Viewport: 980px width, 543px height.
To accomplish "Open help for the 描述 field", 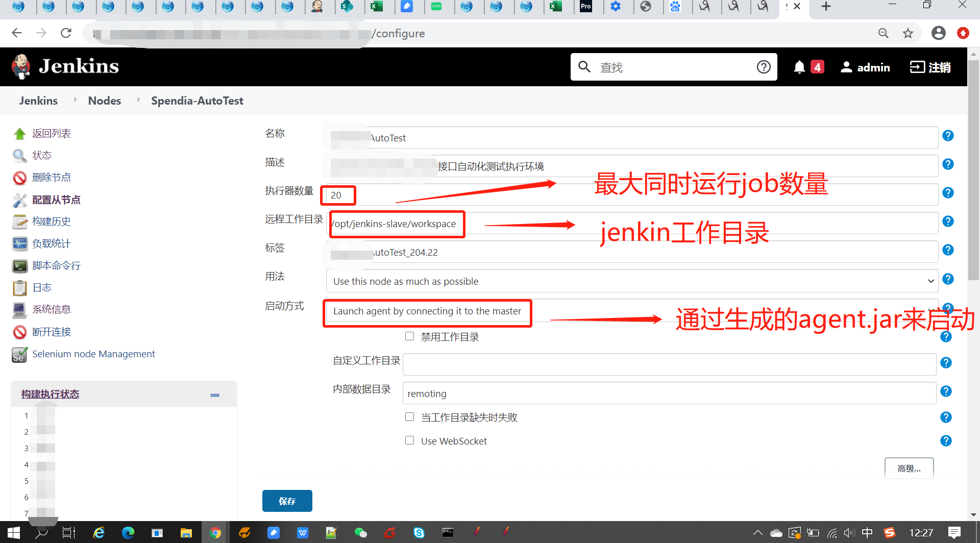I will (948, 164).
